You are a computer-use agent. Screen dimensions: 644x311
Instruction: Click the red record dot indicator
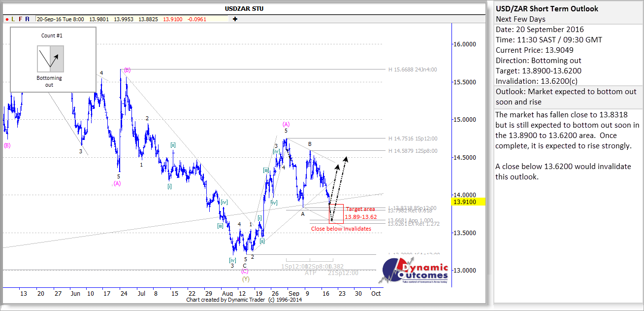(x=8, y=19)
